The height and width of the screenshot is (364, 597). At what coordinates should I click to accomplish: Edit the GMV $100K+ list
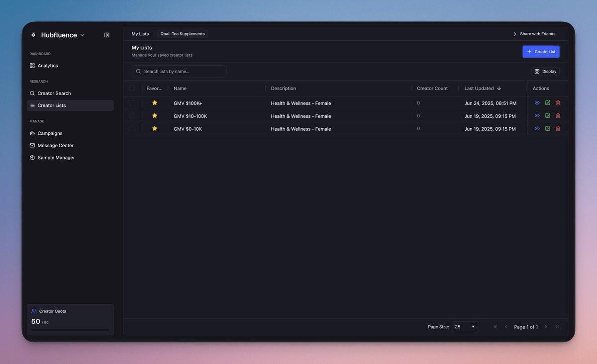[x=548, y=103]
